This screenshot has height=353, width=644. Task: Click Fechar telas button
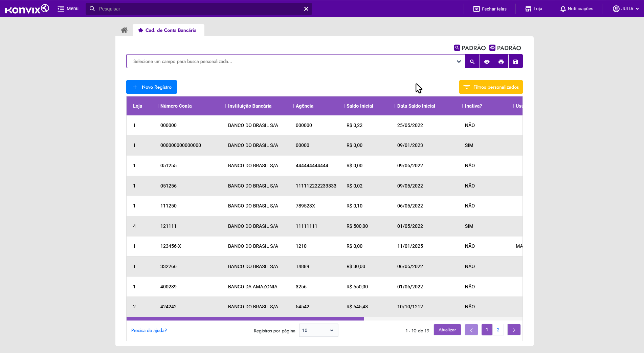coord(490,9)
